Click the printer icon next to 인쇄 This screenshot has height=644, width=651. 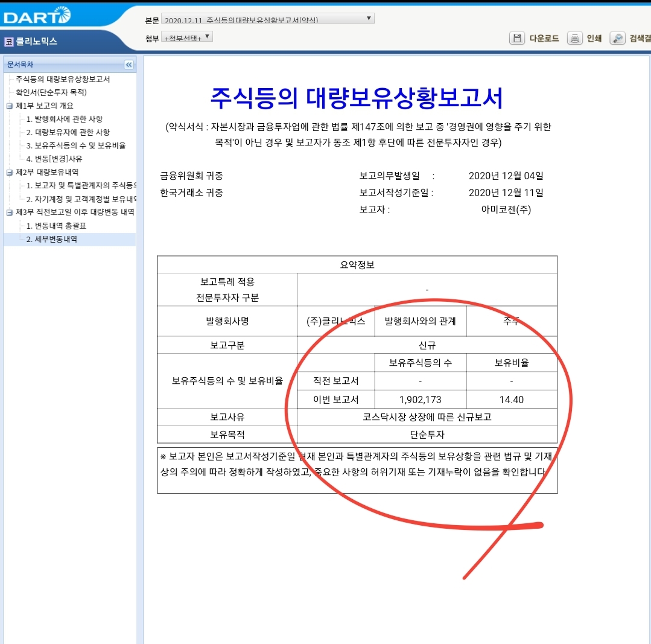point(574,39)
